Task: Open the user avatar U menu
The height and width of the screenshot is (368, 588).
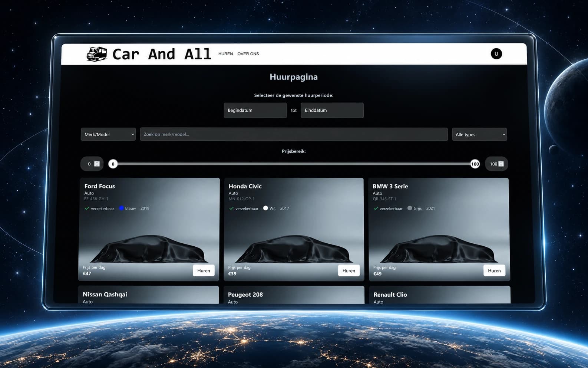Action: pyautogui.click(x=496, y=54)
